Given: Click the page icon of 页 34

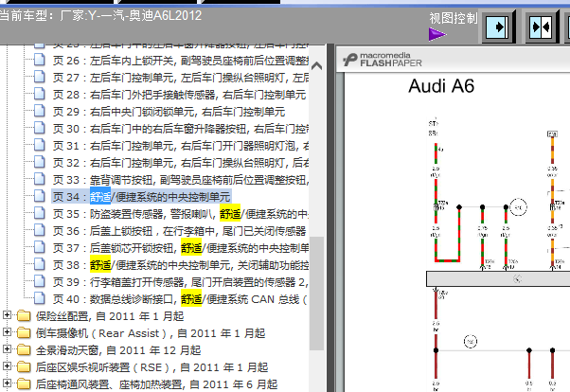Looking at the screenshot, I should coord(39,196).
